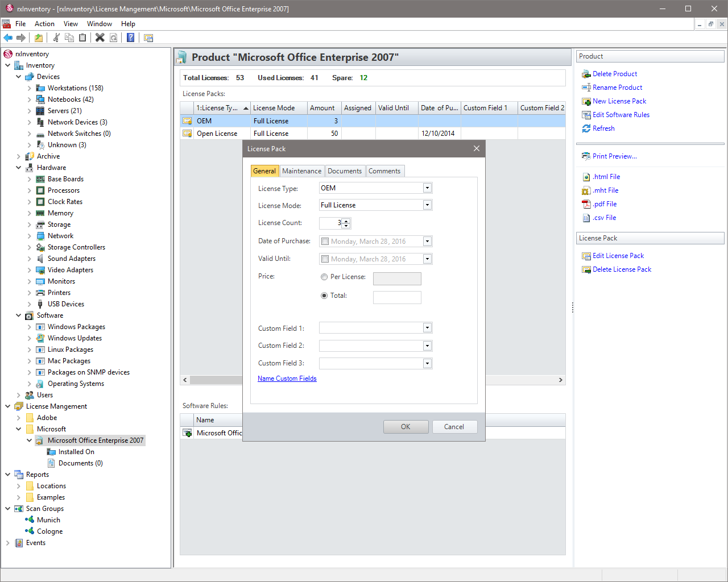Click the Cancel button in License Pack
Screen dimensions: 728x582
454,427
